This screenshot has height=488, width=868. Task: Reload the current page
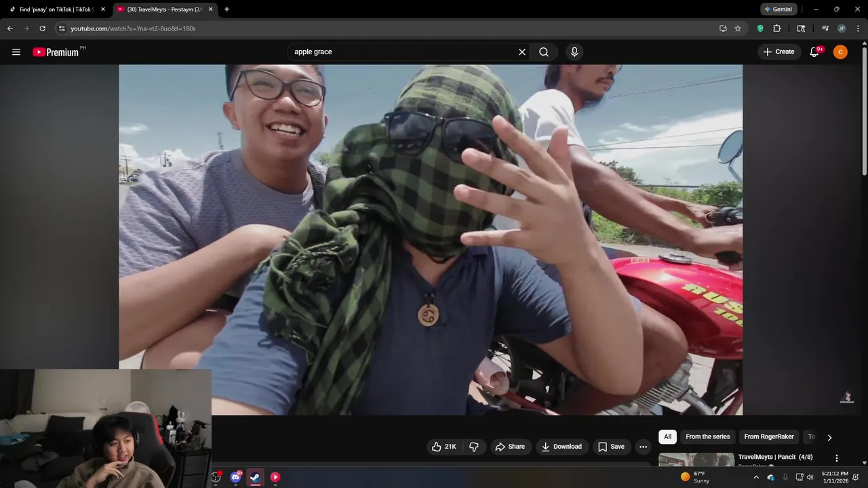tap(42, 28)
